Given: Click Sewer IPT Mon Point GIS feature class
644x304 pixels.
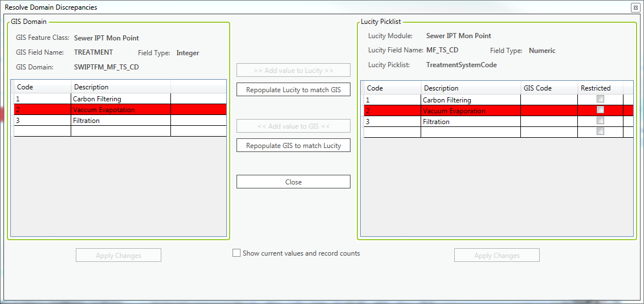Looking at the screenshot, I should (x=107, y=38).
